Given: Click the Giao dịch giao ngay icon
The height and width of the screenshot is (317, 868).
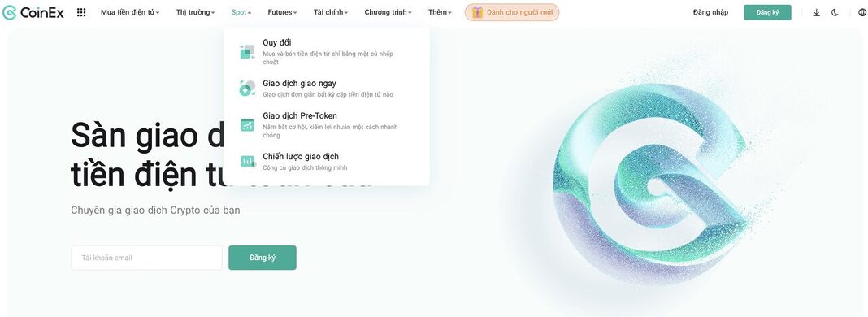Looking at the screenshot, I should 247,88.
